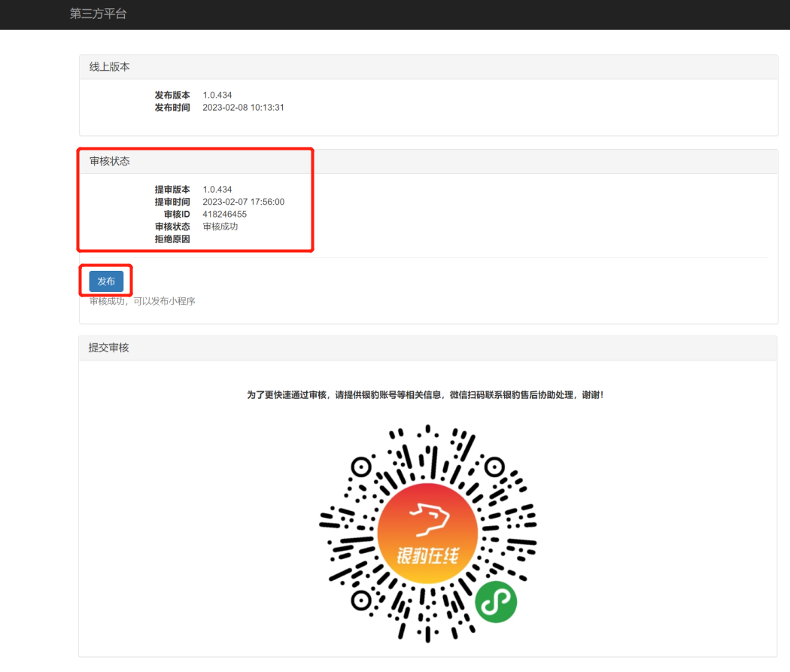
Task: Click the bold instruction text above the QR code
Action: (x=426, y=395)
